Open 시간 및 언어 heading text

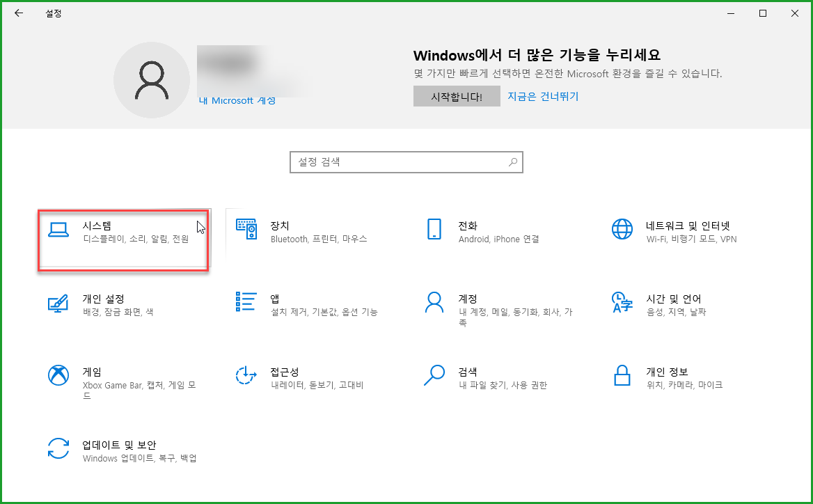[673, 299]
